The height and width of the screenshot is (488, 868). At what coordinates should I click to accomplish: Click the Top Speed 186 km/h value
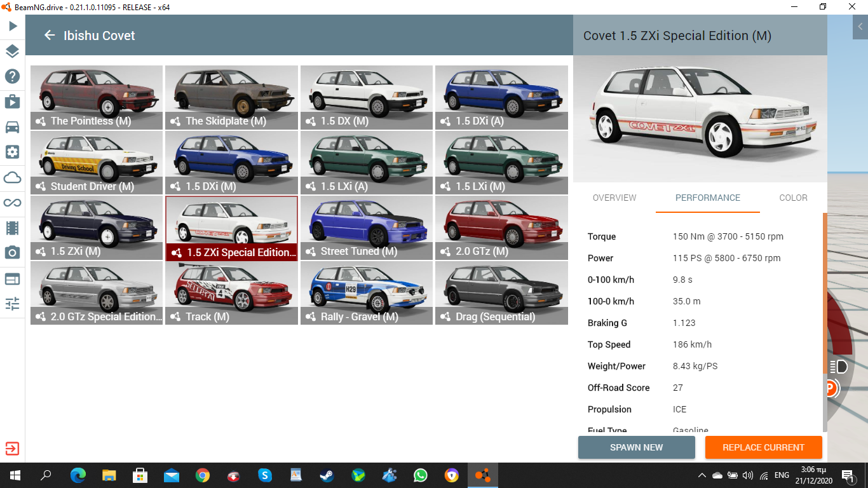click(693, 344)
